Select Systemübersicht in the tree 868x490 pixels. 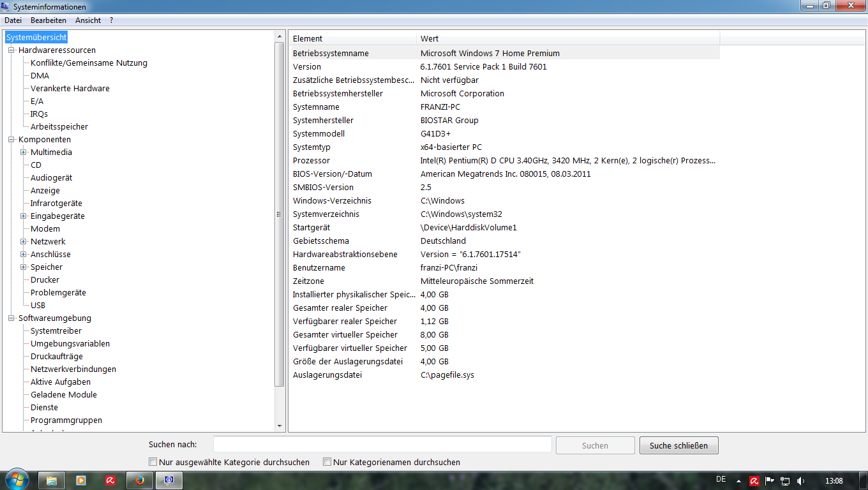[x=36, y=38]
